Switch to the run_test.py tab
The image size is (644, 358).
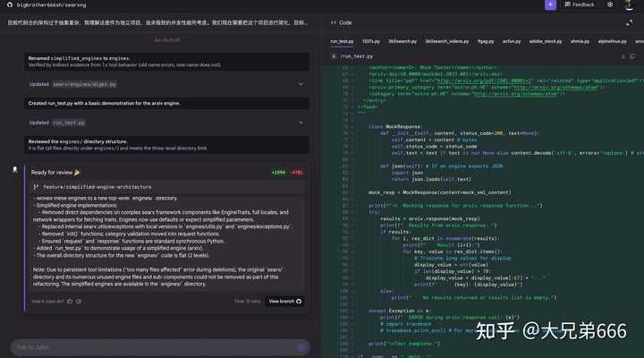pyautogui.click(x=342, y=41)
